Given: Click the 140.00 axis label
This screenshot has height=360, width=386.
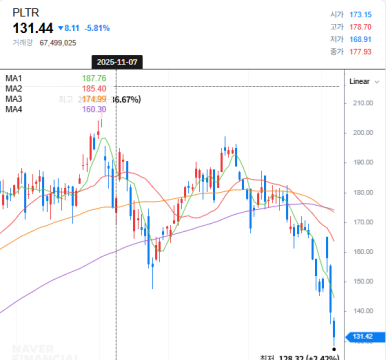Looking at the screenshot, I should pyautogui.click(x=363, y=311).
